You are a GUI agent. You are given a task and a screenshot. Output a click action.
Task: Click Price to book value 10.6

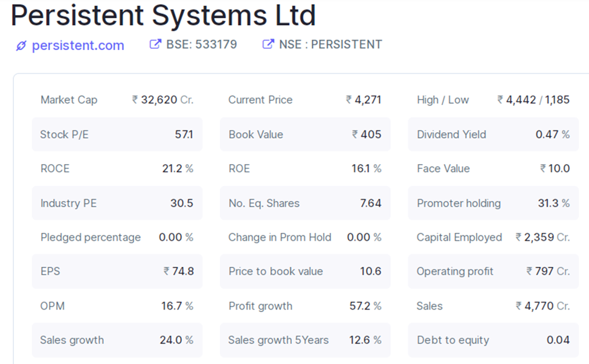click(x=371, y=271)
